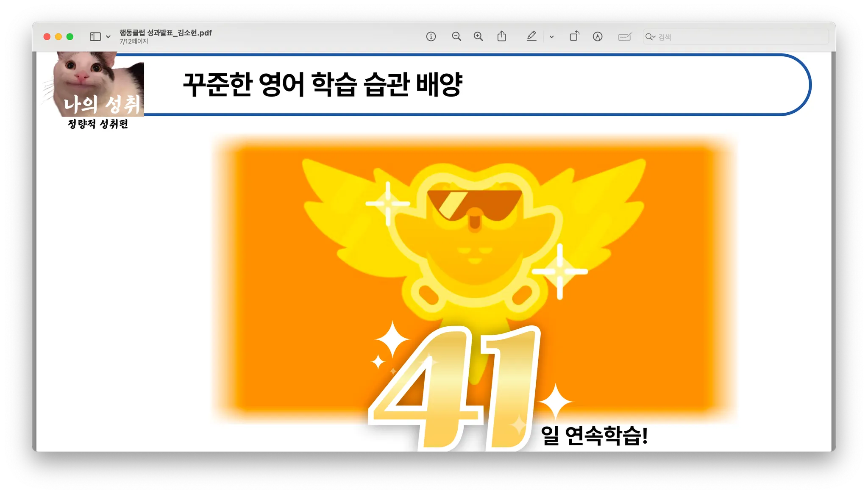Click the heading 꾸준한 영어 학습 습관 배양
The image size is (868, 494).
click(322, 85)
